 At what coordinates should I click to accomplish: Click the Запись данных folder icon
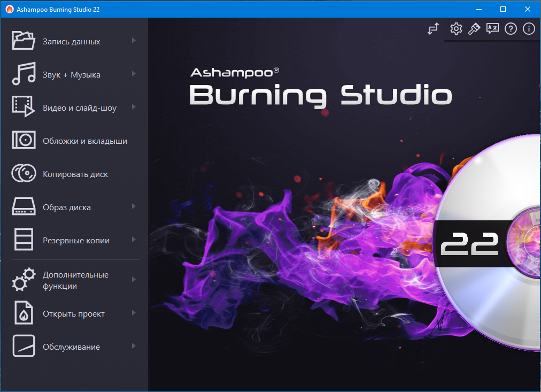pyautogui.click(x=24, y=41)
